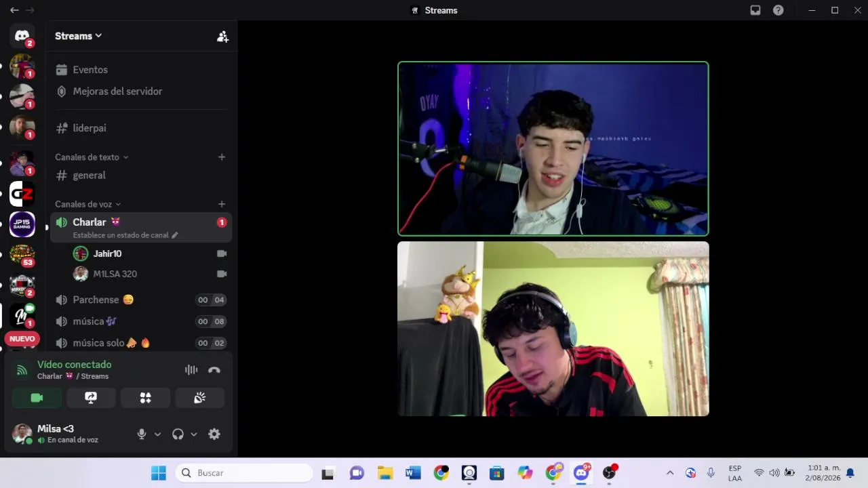Image resolution: width=868 pixels, height=488 pixels.
Task: Open the Streams server menu
Action: [x=78, y=36]
